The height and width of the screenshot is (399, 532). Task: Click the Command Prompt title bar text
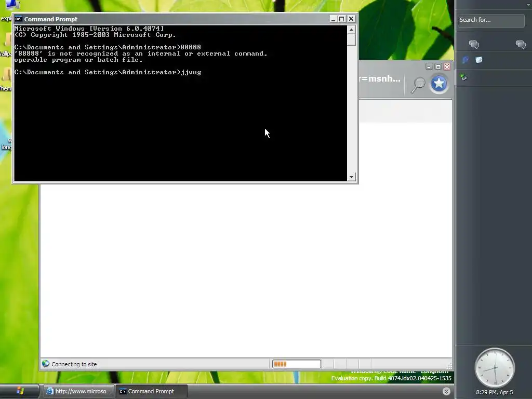coord(50,19)
